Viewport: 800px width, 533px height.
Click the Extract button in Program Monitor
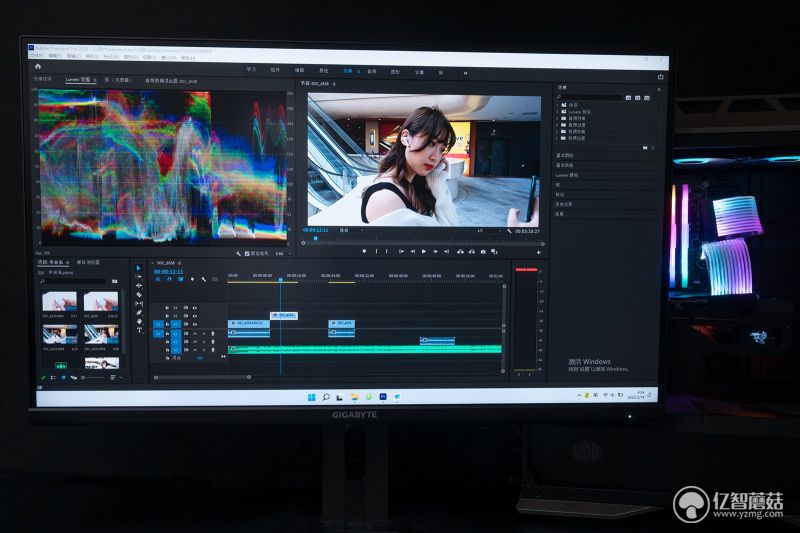coord(471,251)
